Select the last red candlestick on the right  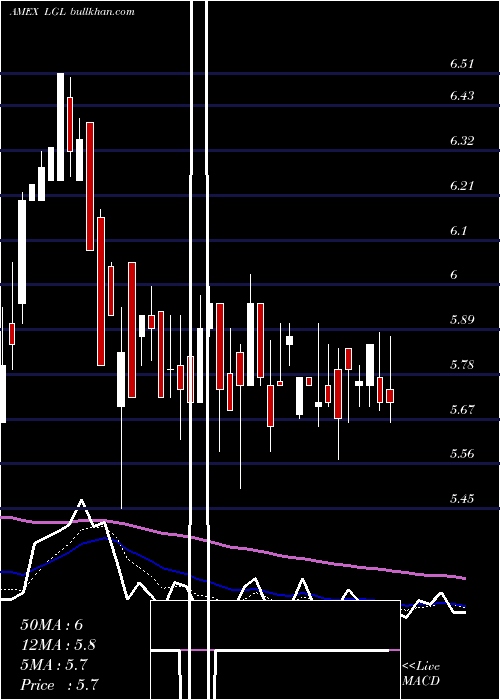(390, 396)
